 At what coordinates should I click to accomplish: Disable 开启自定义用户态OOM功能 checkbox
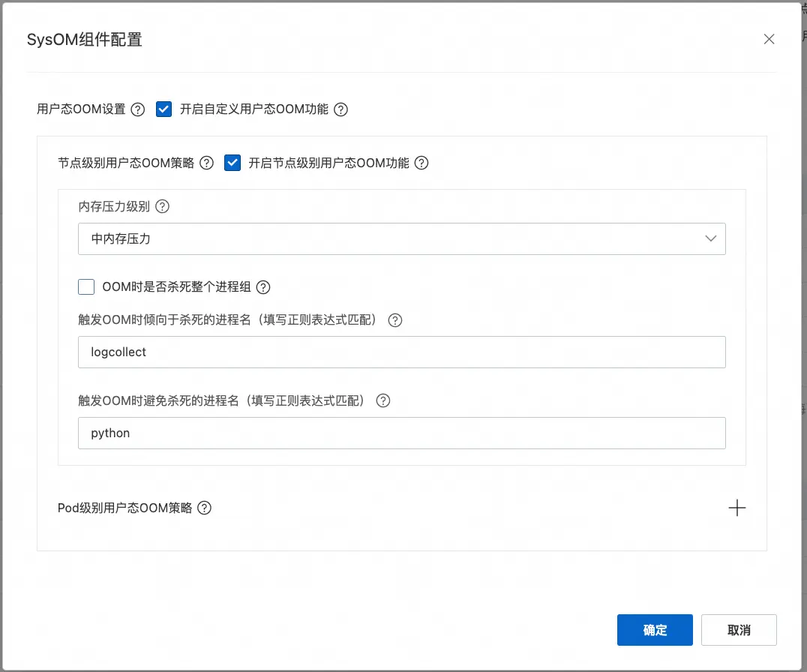coord(163,109)
